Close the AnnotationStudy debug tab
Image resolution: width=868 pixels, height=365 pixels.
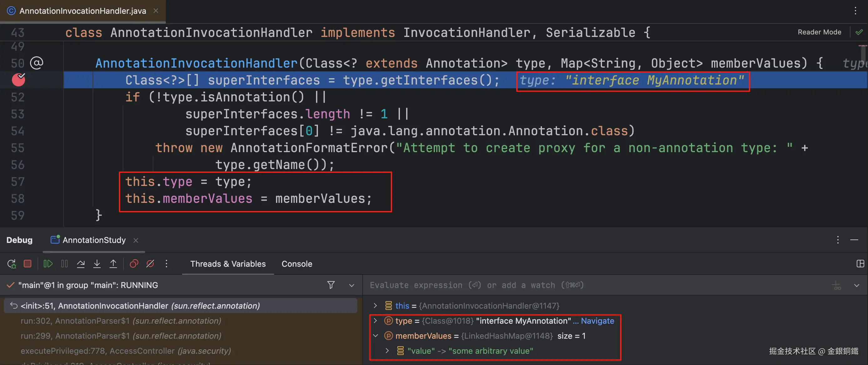(x=136, y=240)
